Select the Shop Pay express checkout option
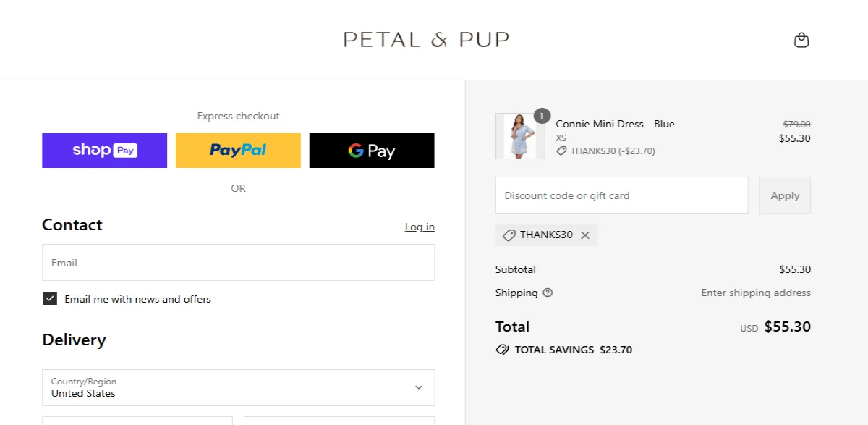This screenshot has height=425, width=868. (104, 150)
